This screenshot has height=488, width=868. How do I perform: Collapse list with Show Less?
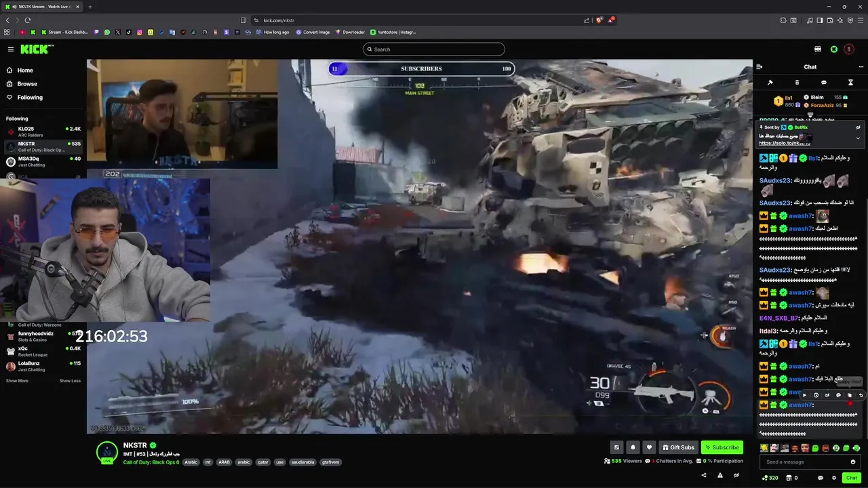point(70,381)
